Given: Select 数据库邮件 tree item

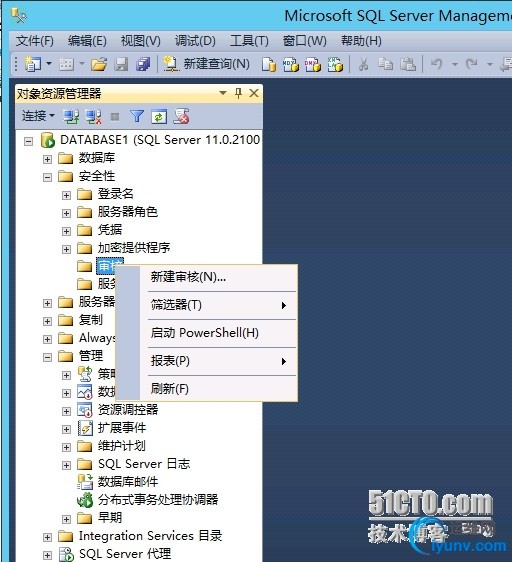Looking at the screenshot, I should click(128, 481).
